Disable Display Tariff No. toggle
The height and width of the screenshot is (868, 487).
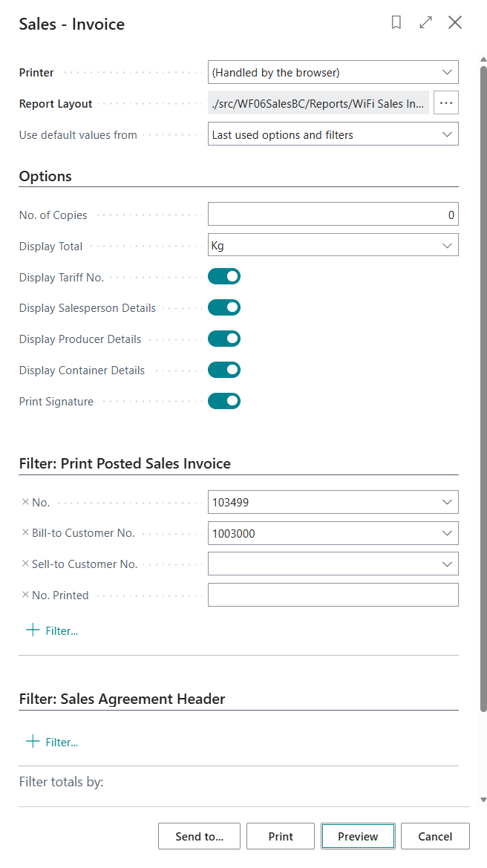pos(224,277)
